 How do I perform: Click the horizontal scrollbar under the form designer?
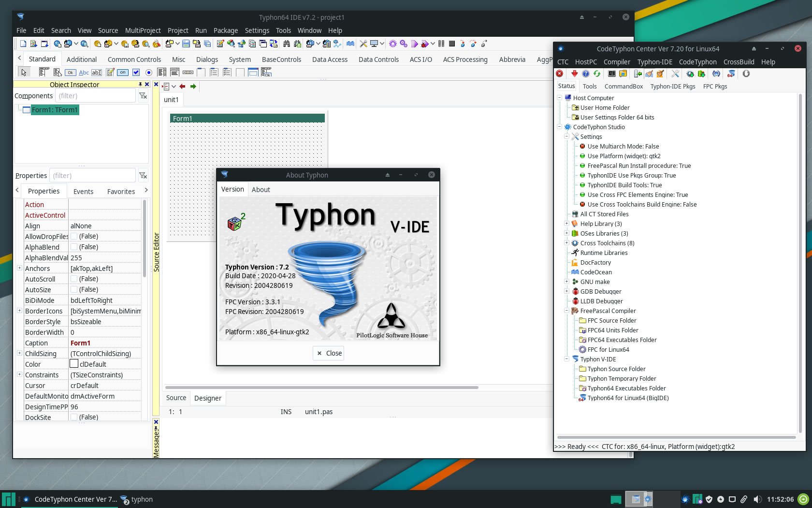[x=322, y=387]
